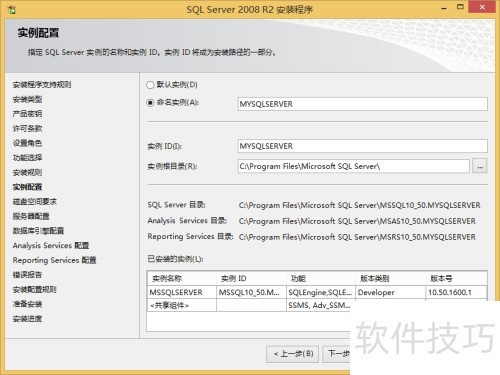Select the 命名实例(A) radio button
The width and height of the screenshot is (500, 375).
click(150, 103)
